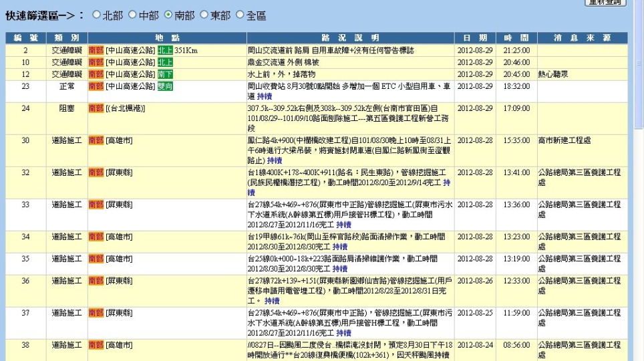Select the 全區 radio option

[x=240, y=14]
